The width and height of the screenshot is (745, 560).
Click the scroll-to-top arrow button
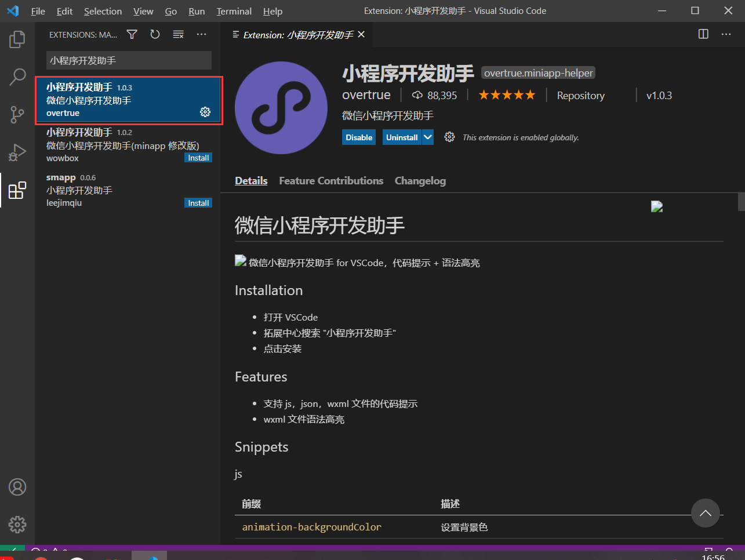(706, 513)
